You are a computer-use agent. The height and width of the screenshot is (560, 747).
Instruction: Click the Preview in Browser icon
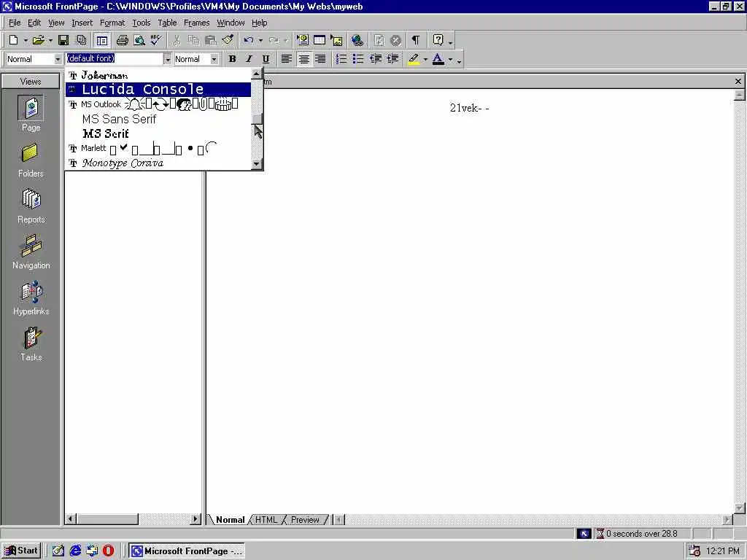pos(139,41)
